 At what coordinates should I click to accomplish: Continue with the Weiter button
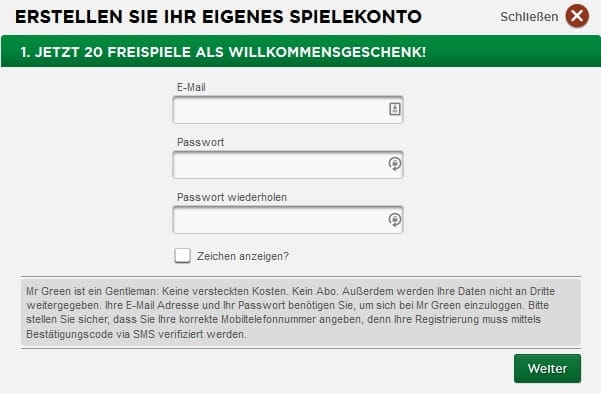(547, 368)
